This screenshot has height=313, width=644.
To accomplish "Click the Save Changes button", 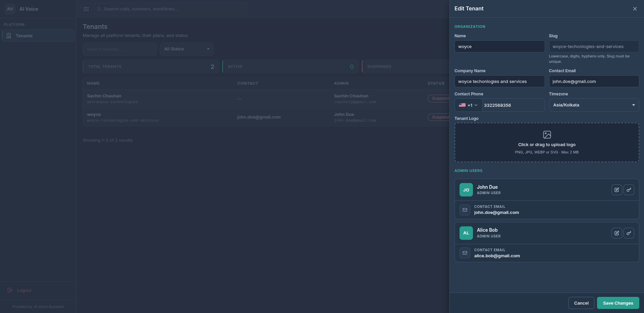I will 618,303.
